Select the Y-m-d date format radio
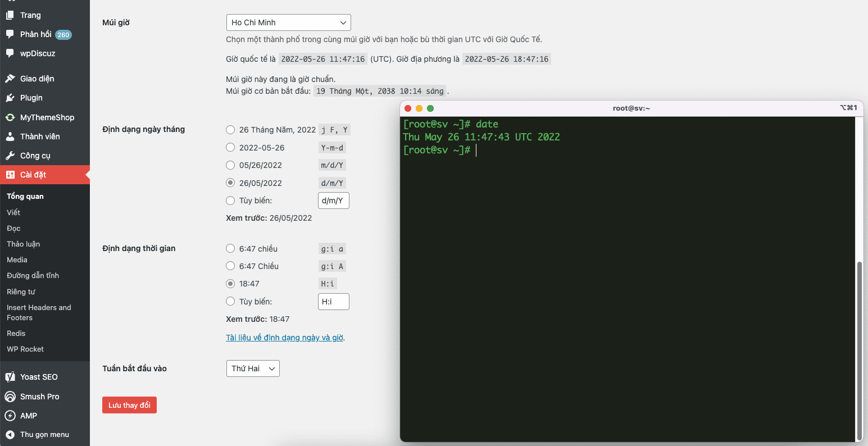Screen dimensions: 868x446 pos(230,148)
